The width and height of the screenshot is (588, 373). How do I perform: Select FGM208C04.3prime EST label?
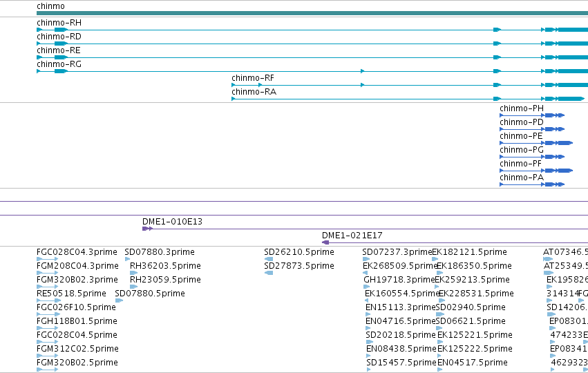[77, 266]
